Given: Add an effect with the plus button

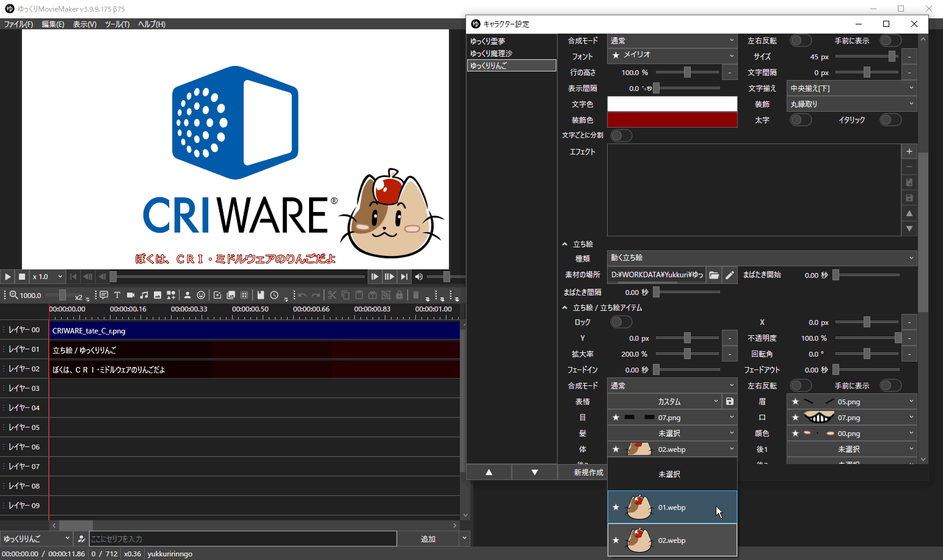Looking at the screenshot, I should (x=909, y=151).
